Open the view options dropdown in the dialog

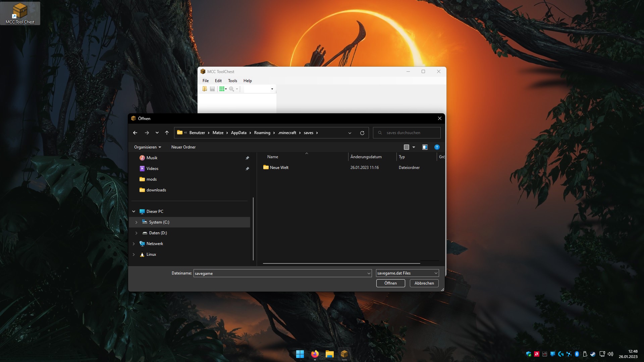click(x=414, y=147)
